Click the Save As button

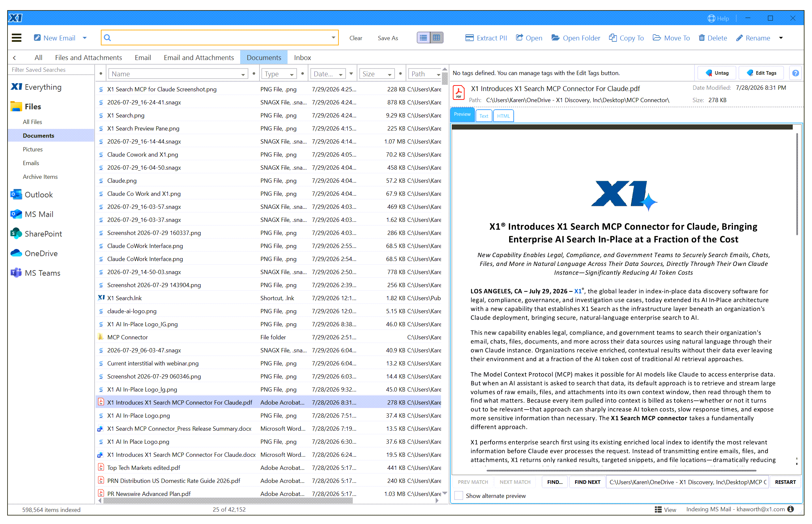pos(388,38)
